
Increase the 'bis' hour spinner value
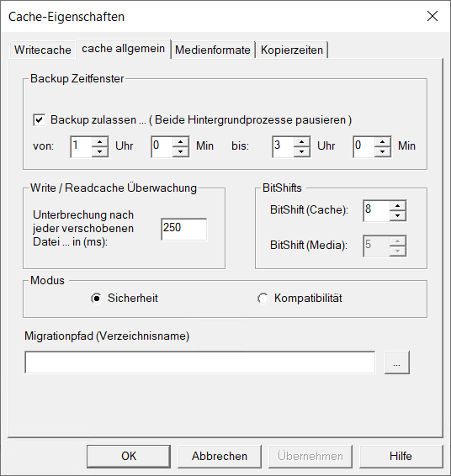click(x=301, y=142)
